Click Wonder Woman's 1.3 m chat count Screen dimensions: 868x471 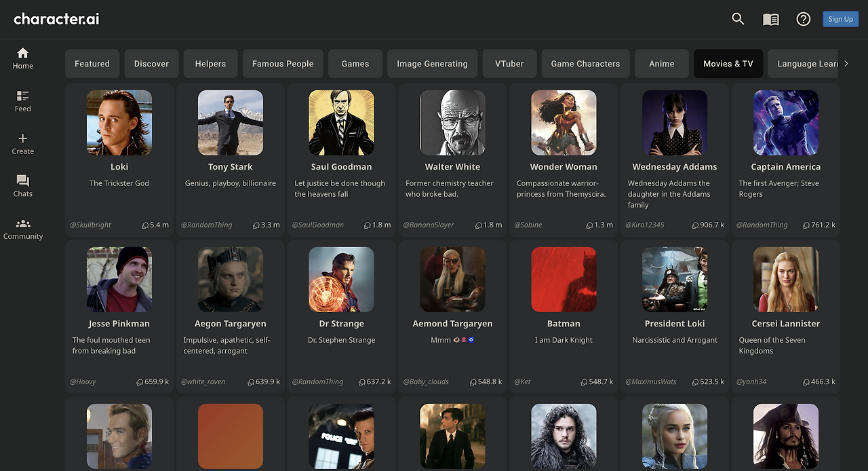pos(599,225)
